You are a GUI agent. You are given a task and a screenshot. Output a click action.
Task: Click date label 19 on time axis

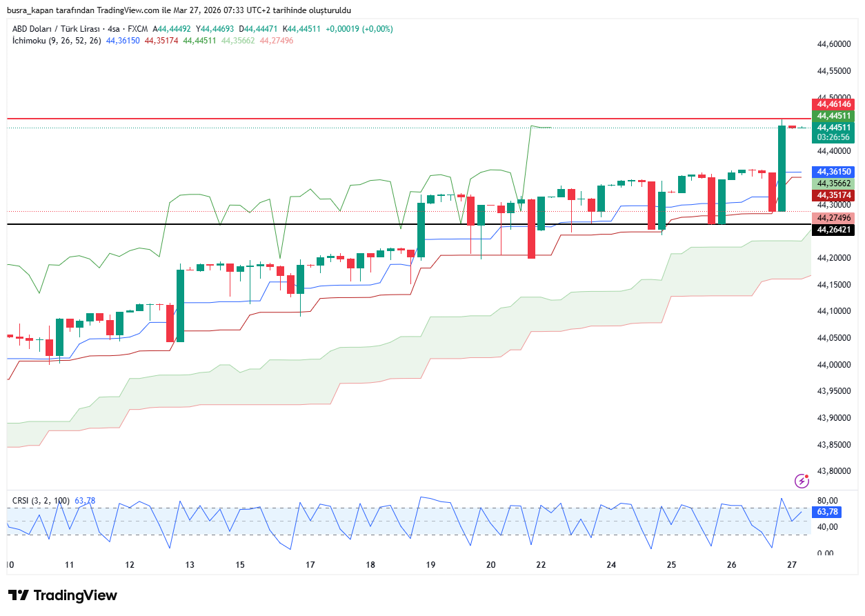[x=430, y=565]
